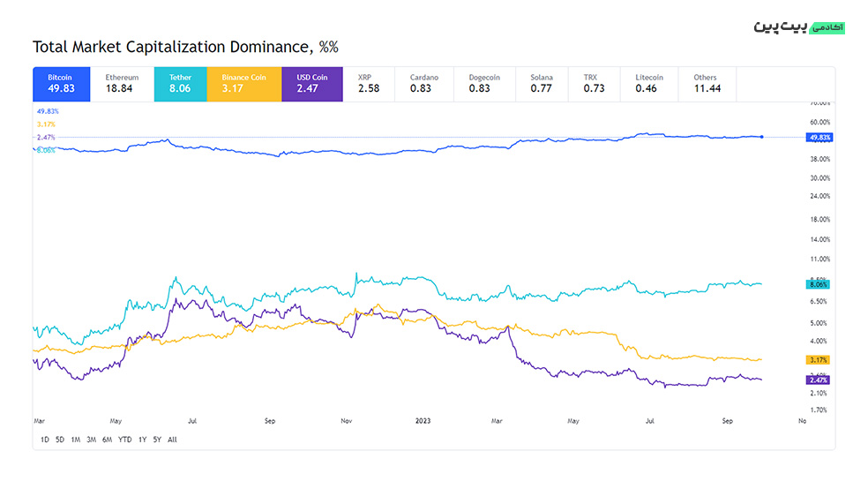Click the 38.00% price scale label
Image resolution: width=868 pixels, height=489 pixels.
pos(819,160)
